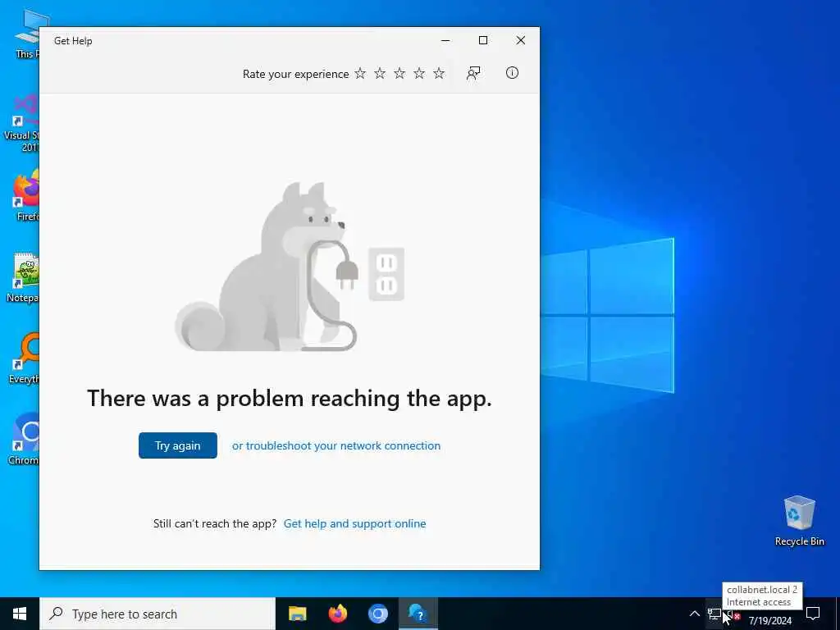Click the Try again button
This screenshot has height=630, width=840.
[178, 445]
